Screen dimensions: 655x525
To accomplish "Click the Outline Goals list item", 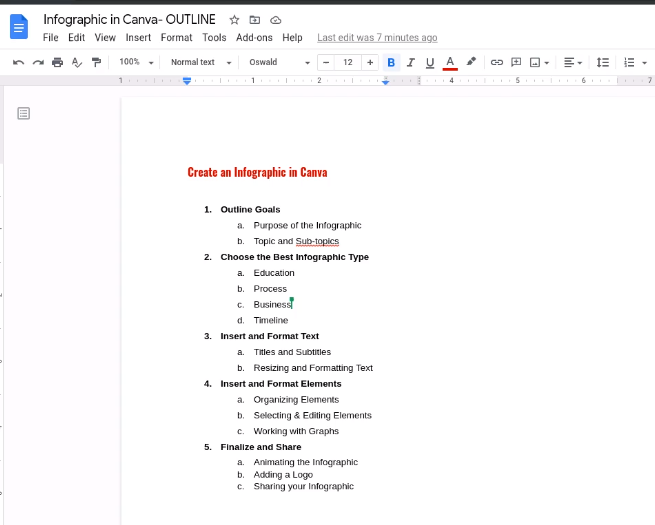I will (x=250, y=209).
